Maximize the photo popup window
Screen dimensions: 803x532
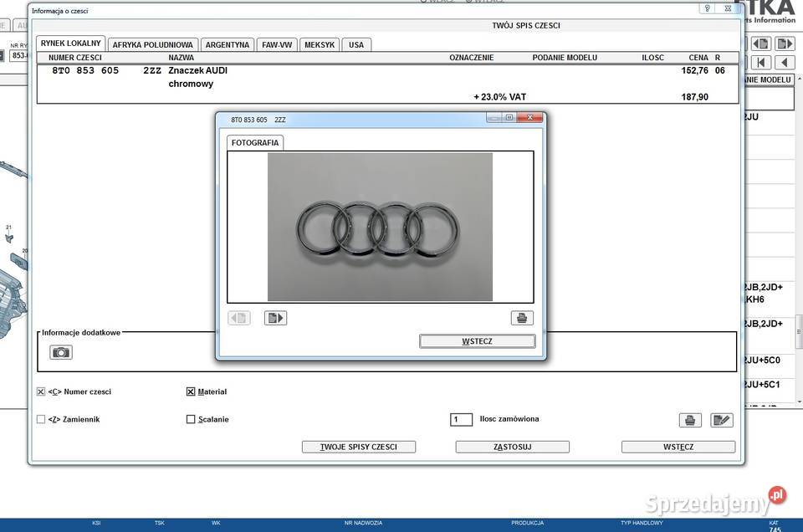(x=509, y=117)
